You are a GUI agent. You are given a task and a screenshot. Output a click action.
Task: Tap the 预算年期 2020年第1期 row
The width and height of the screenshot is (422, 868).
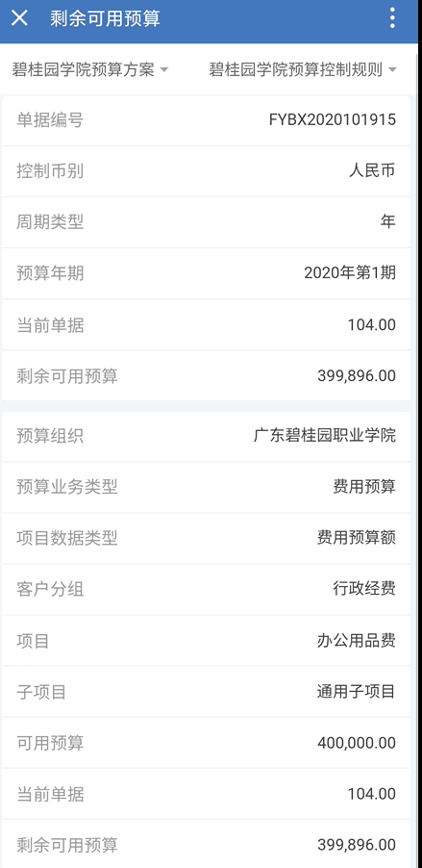click(x=206, y=273)
